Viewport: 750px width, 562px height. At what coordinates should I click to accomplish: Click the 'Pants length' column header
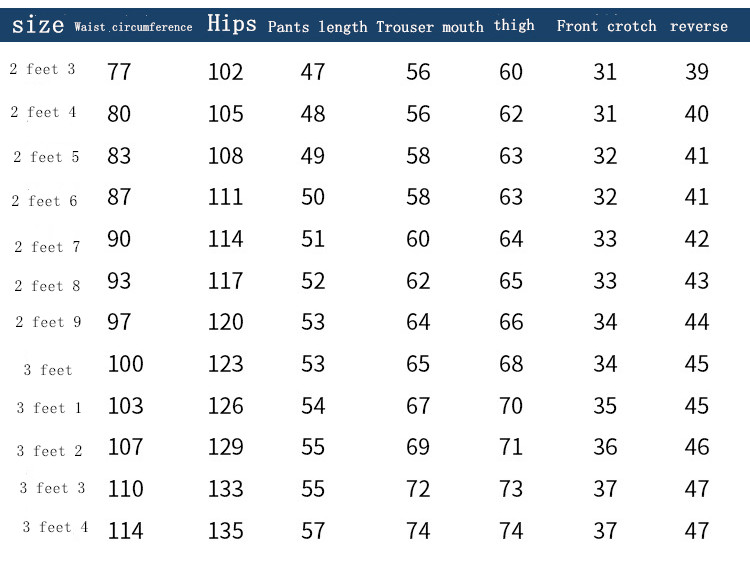click(x=317, y=27)
